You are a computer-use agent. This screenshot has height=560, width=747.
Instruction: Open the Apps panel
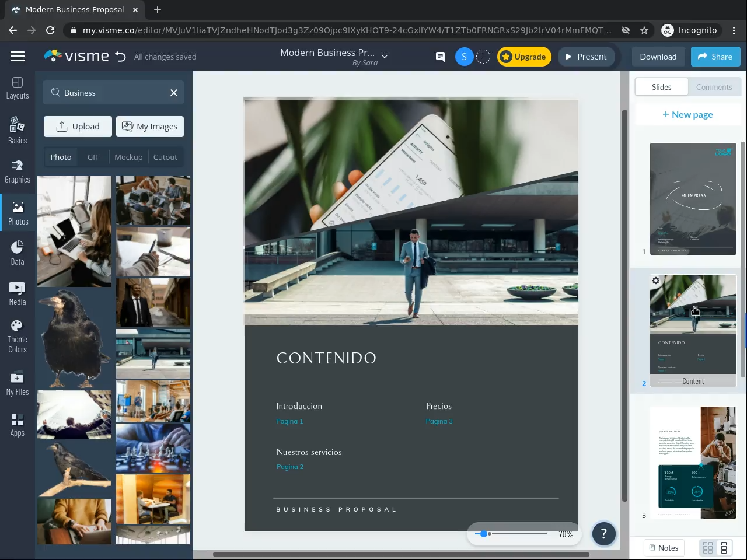pyautogui.click(x=18, y=425)
